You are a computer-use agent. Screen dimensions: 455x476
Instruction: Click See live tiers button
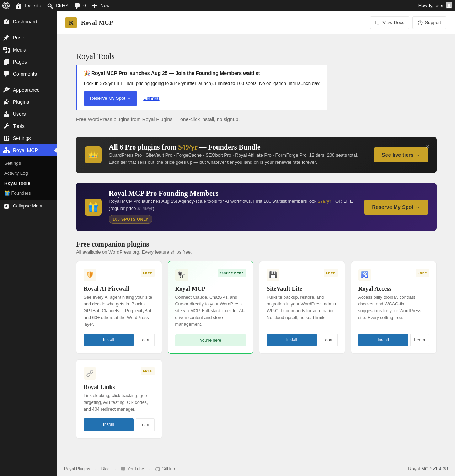401,155
